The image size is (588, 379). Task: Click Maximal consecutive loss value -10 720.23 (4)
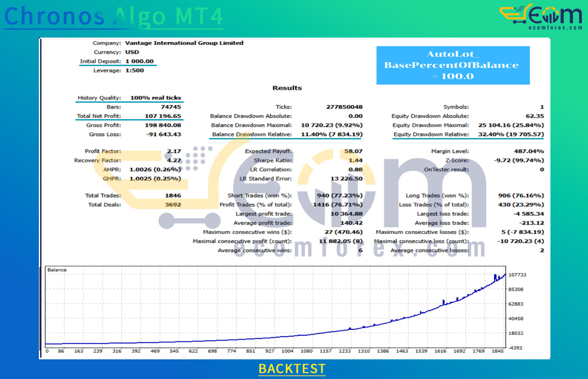click(x=521, y=242)
